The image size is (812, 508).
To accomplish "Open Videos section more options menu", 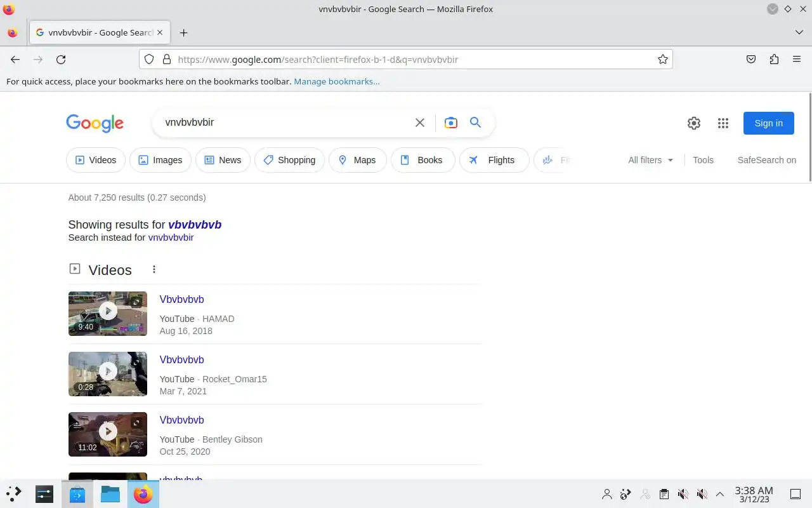I will click(x=154, y=269).
